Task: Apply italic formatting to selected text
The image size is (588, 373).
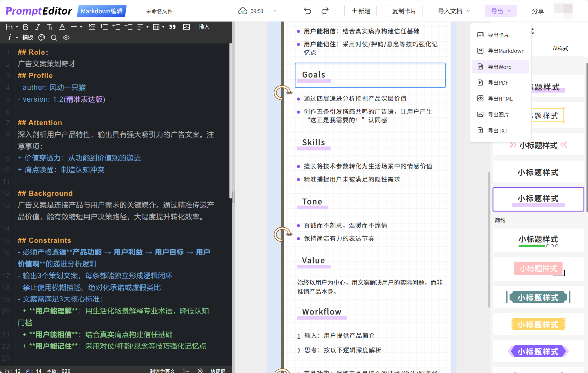Action: [x=38, y=27]
